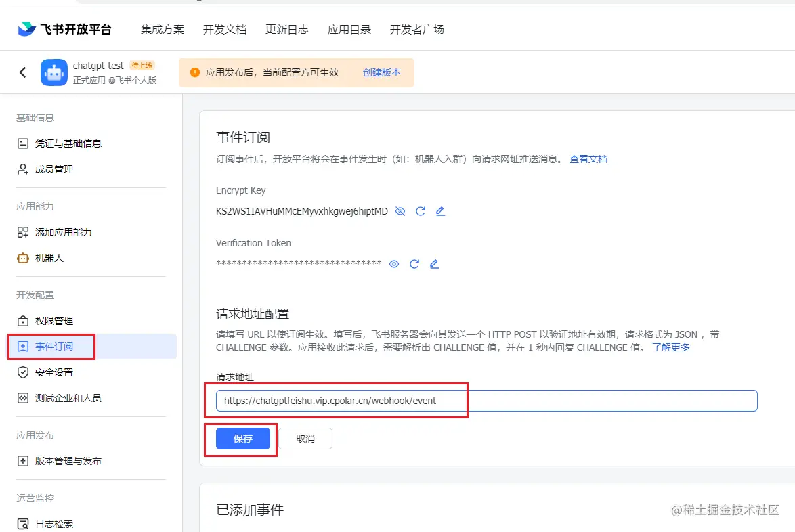The image size is (795, 532).
Task: Refresh the Encrypt Key
Action: click(x=421, y=211)
